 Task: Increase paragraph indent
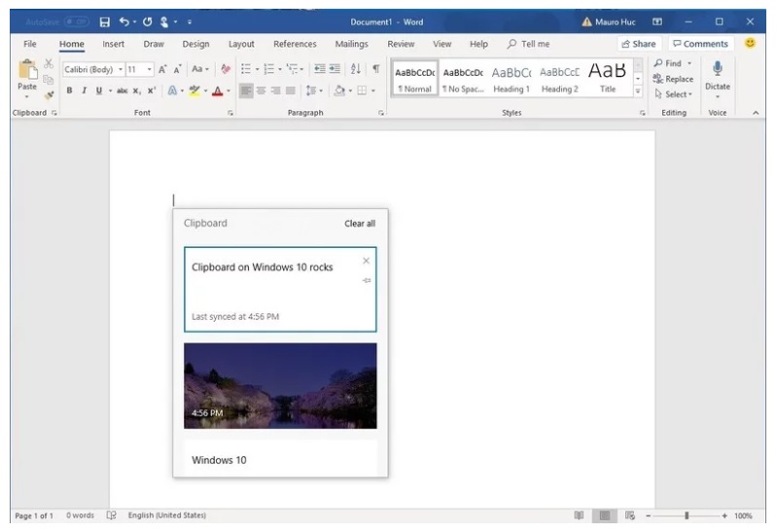click(335, 69)
